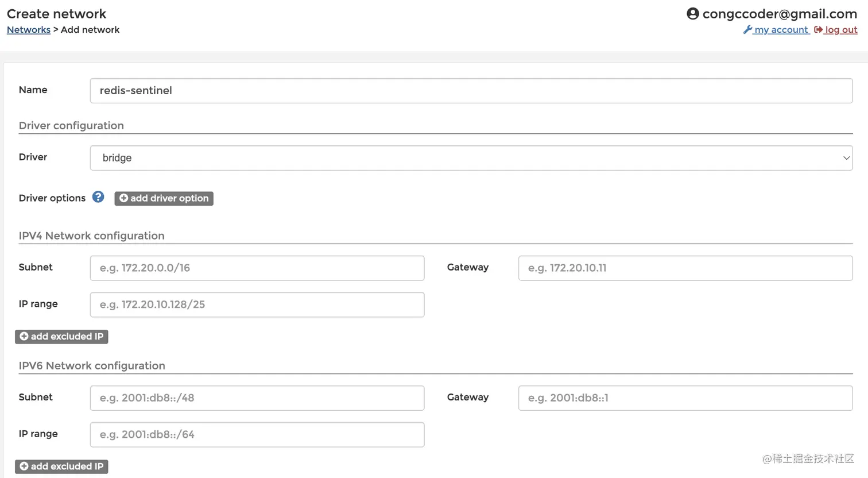
Task: Click the IPV4 Network configuration heading
Action: [x=91, y=236]
